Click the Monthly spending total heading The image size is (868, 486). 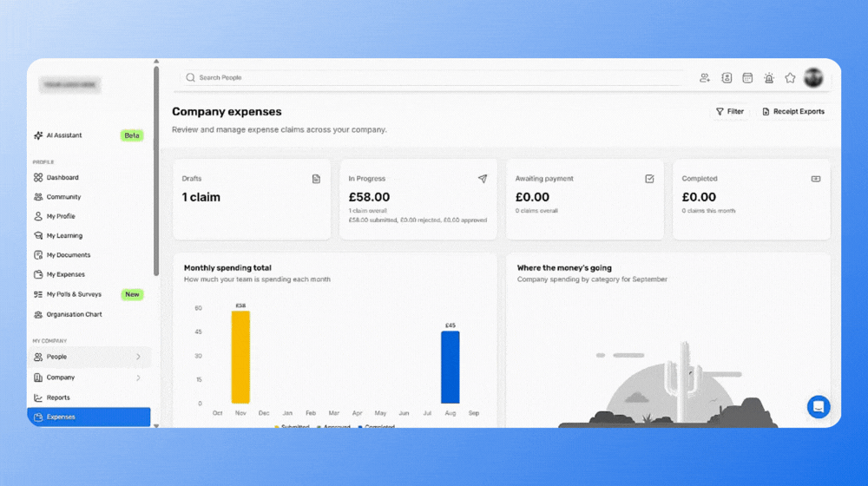[227, 268]
